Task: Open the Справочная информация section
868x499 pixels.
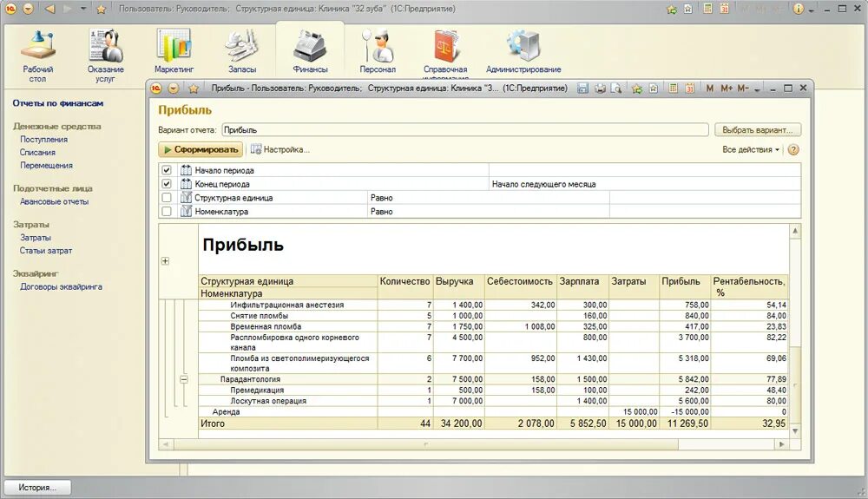Action: [445, 53]
